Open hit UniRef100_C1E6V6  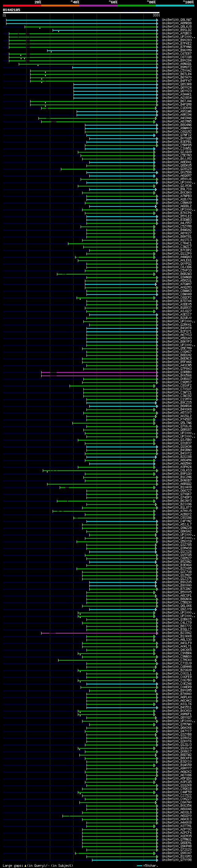176,108
